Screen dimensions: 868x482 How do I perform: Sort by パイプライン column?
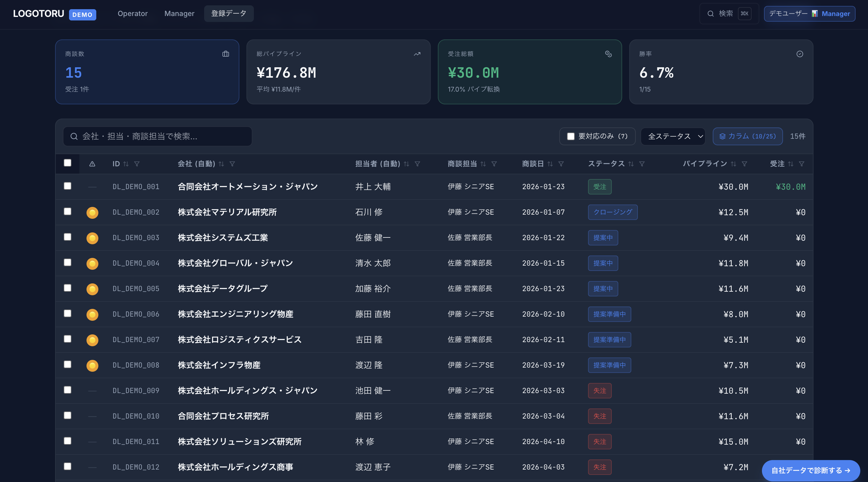coord(734,164)
